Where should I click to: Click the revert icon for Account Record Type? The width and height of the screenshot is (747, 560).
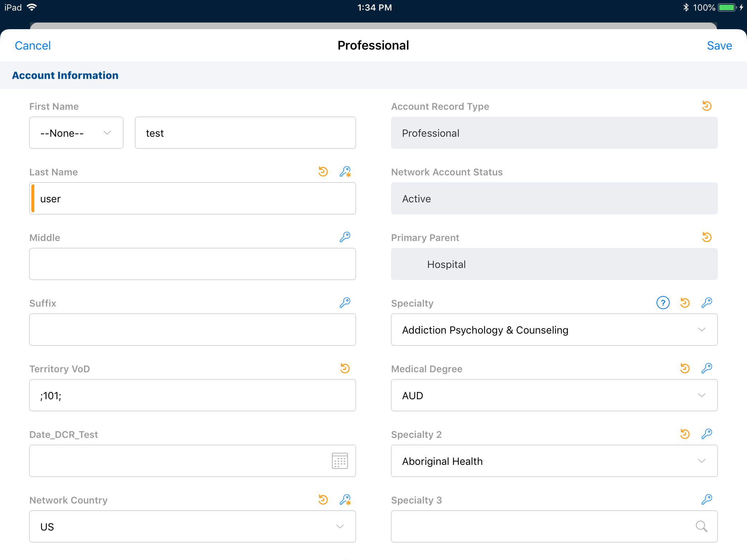[707, 106]
